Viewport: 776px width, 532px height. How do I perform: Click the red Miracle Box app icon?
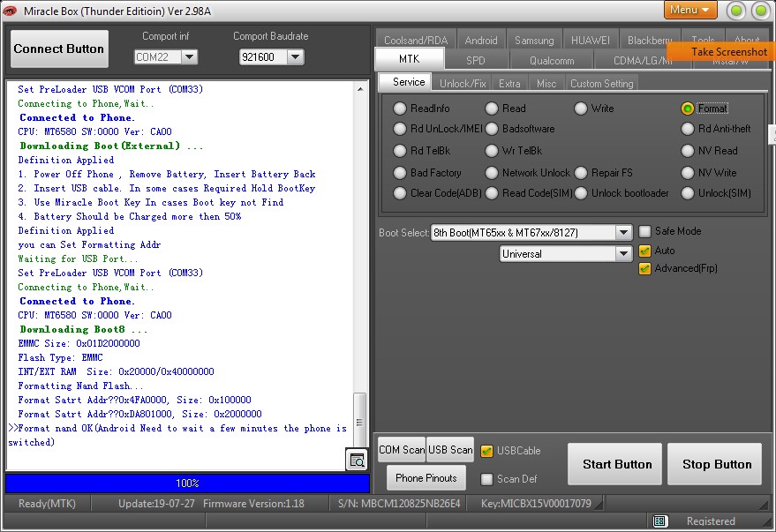[x=10, y=11]
